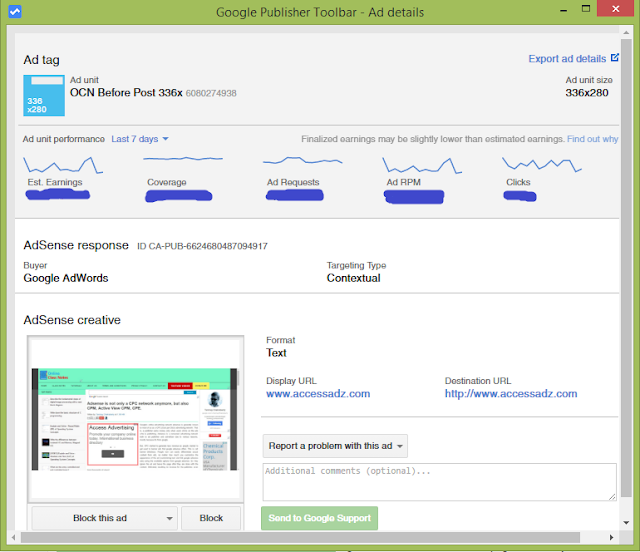Click the Google Publisher Toolbar app icon

(15, 11)
